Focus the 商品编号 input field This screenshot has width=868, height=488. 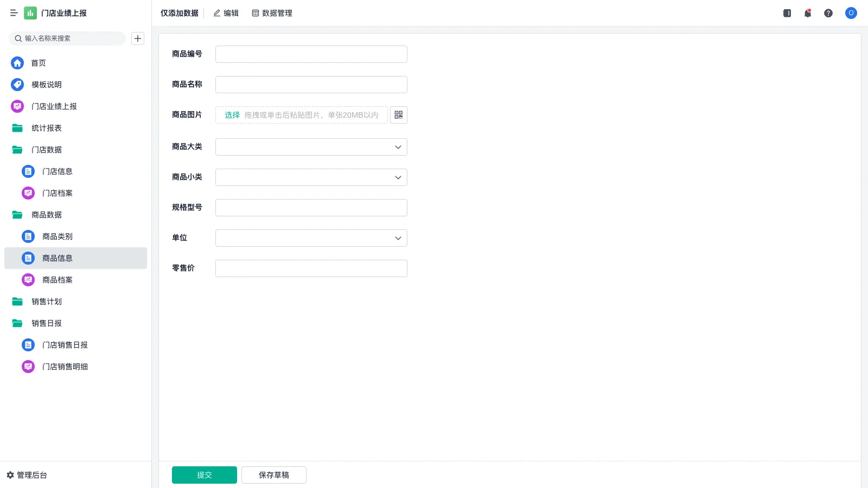coord(311,54)
